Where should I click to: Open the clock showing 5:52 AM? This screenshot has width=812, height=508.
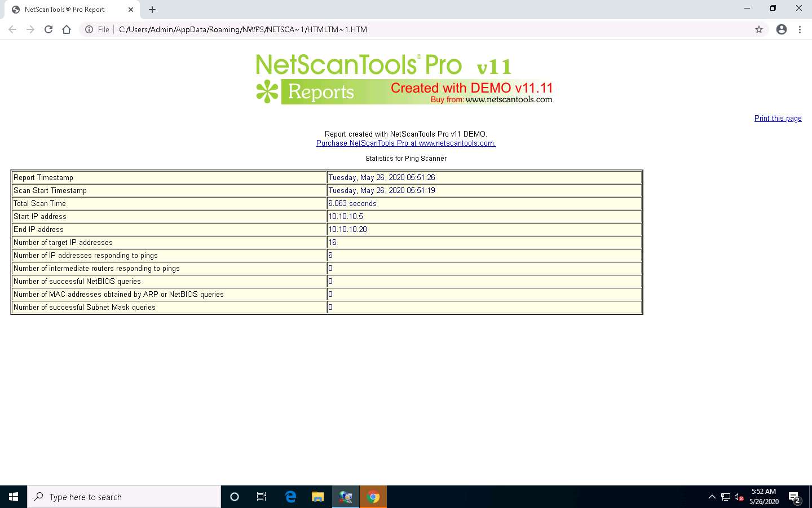click(764, 497)
